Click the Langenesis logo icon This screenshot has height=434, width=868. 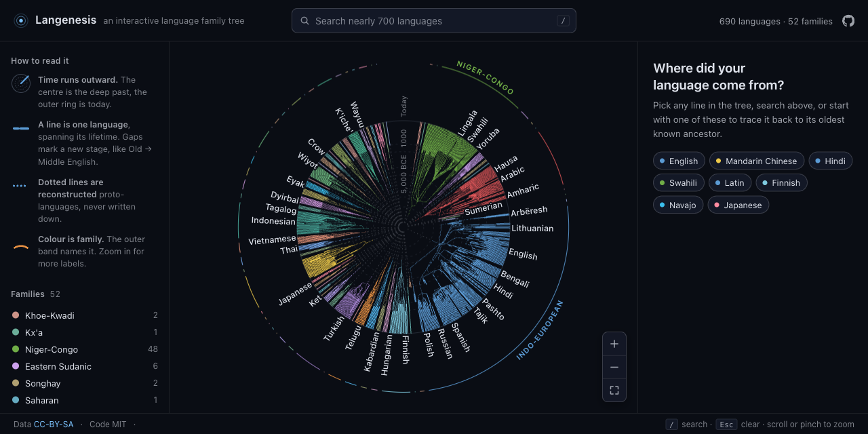coord(21,21)
